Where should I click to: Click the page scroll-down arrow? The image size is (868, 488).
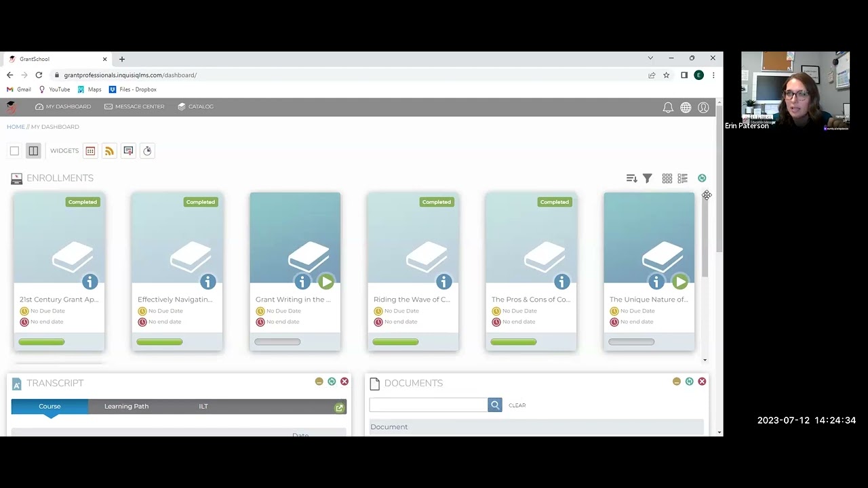point(719,432)
